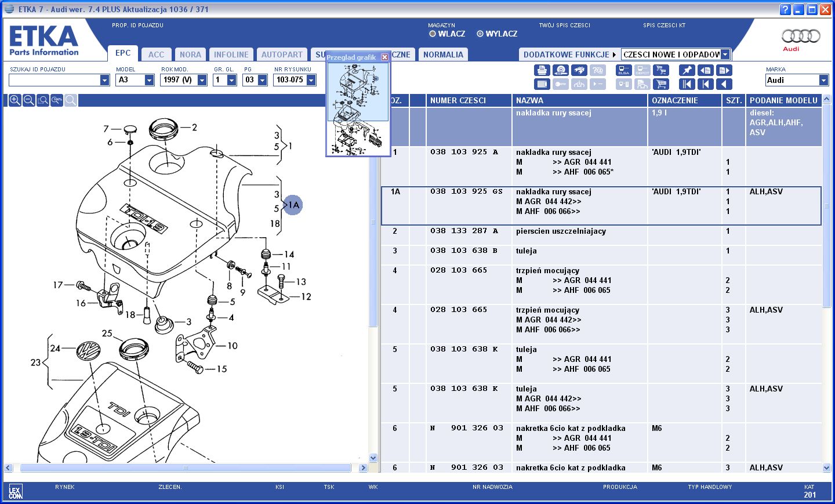This screenshot has width=835, height=504.
Task: Reset diagram zoom to 100%
Action: click(57, 100)
